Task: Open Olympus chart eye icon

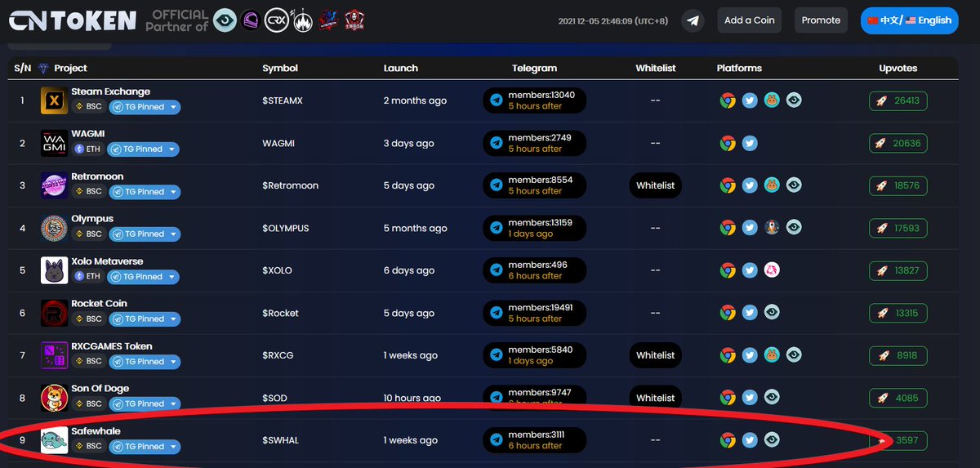Action: click(794, 227)
